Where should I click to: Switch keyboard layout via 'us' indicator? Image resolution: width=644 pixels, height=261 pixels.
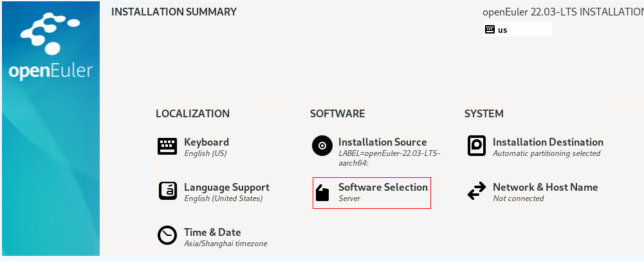(x=502, y=30)
